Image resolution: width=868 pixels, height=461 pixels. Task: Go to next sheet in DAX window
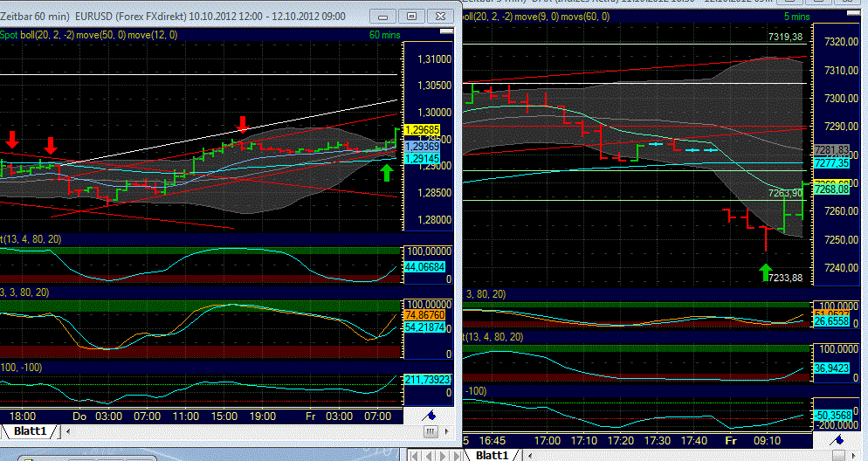click(443, 456)
